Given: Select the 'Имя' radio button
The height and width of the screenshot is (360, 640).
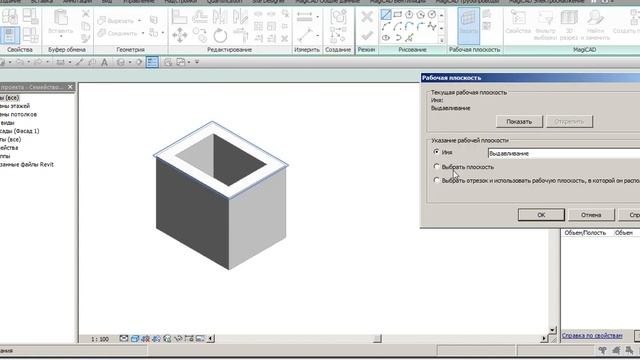Looking at the screenshot, I should tap(437, 152).
